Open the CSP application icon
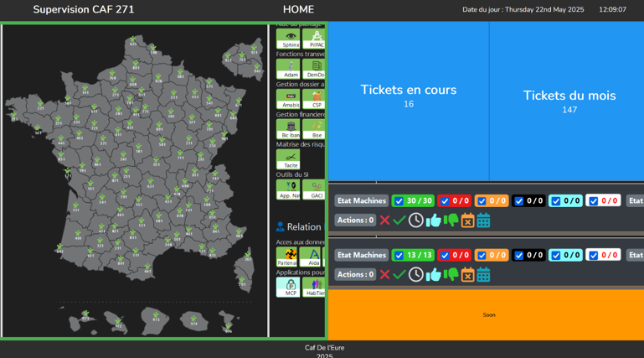This screenshot has width=644, height=358. [x=314, y=99]
